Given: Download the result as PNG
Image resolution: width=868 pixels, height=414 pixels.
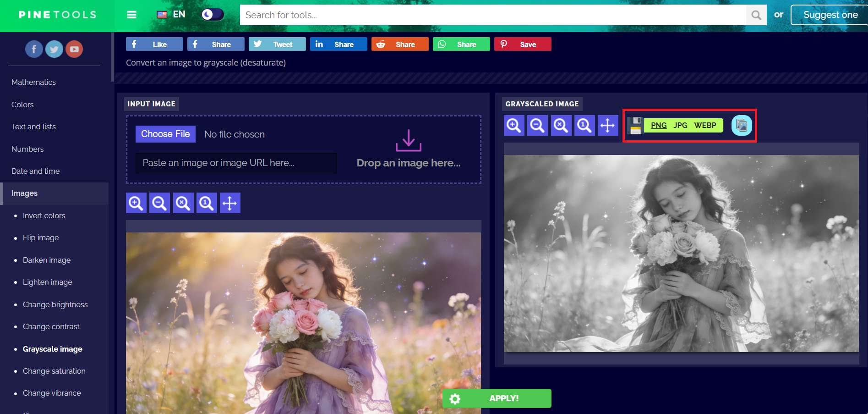Looking at the screenshot, I should click(659, 125).
